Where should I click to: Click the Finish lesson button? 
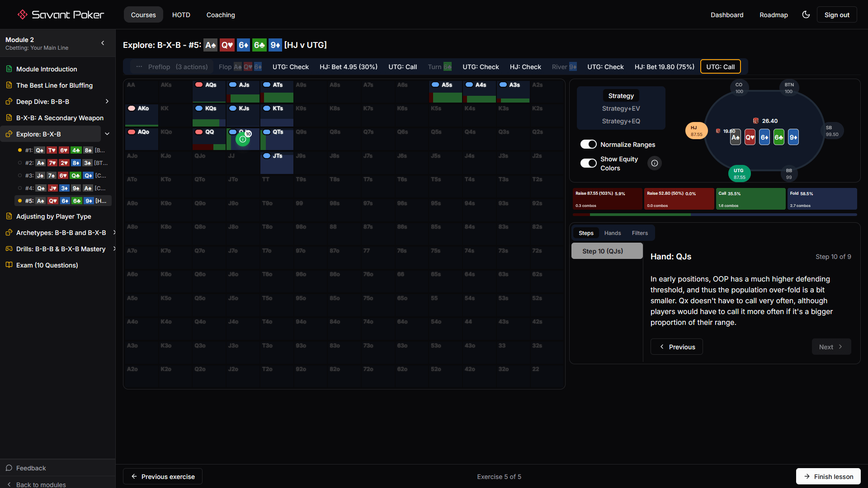(x=828, y=477)
